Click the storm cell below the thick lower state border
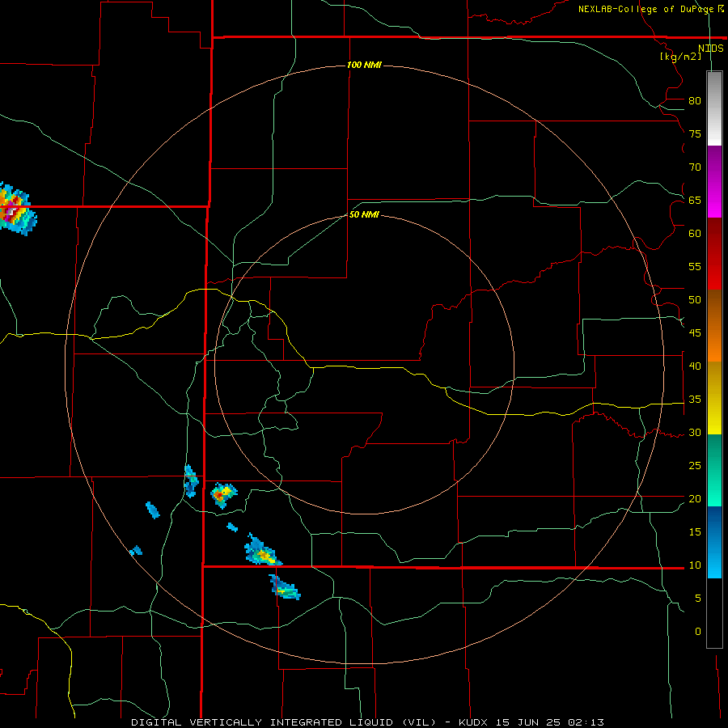The height and width of the screenshot is (728, 728). tap(285, 588)
